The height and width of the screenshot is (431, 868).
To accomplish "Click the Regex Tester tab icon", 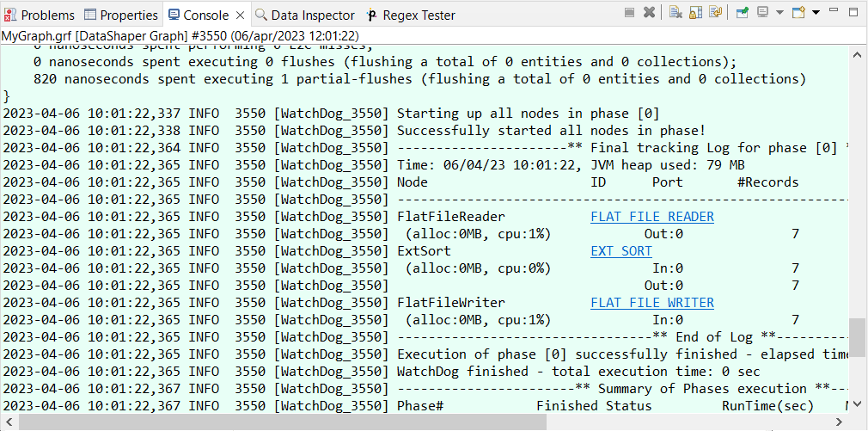I will [372, 15].
